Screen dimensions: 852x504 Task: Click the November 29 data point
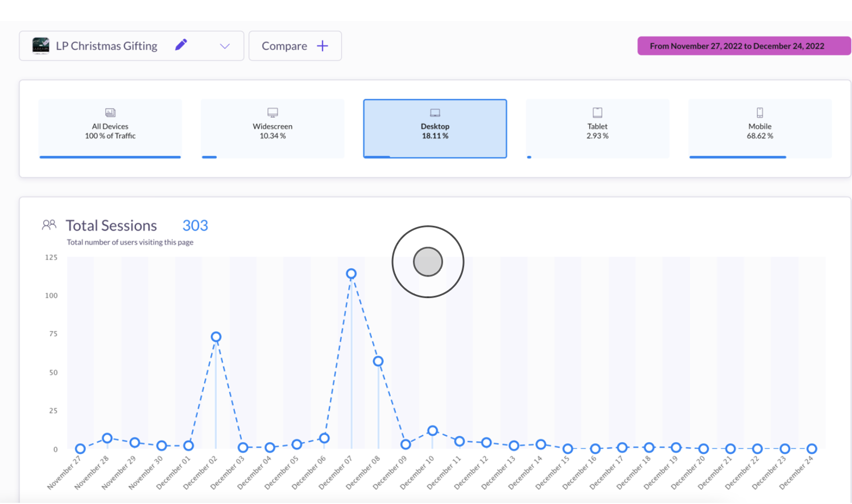pos(135,443)
